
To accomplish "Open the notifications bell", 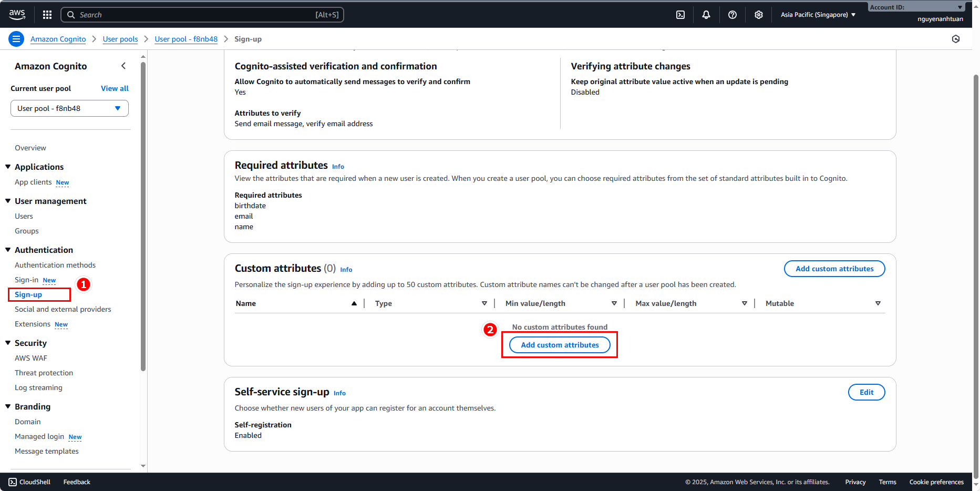I will tap(706, 15).
